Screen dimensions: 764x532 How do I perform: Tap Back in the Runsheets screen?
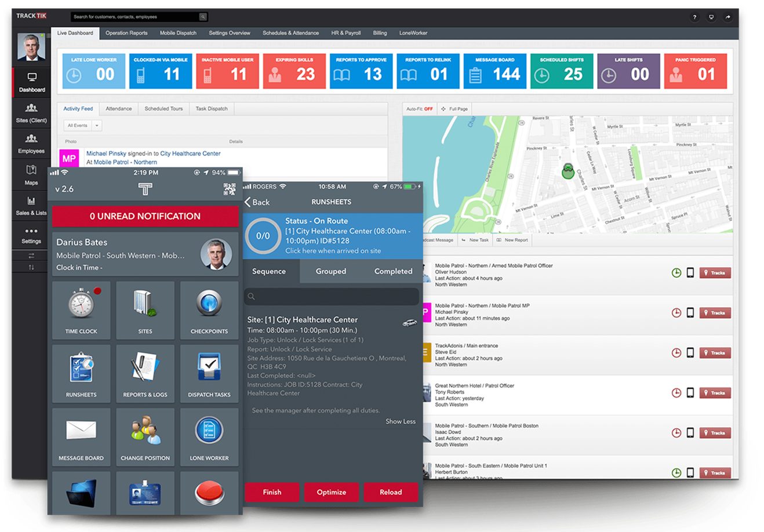click(x=257, y=202)
